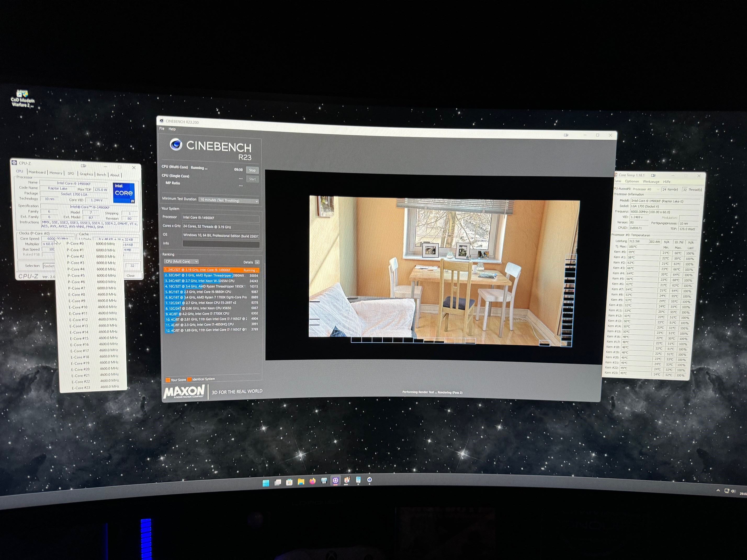Open Cinebench Help menu
The height and width of the screenshot is (560, 747).
coord(172,129)
